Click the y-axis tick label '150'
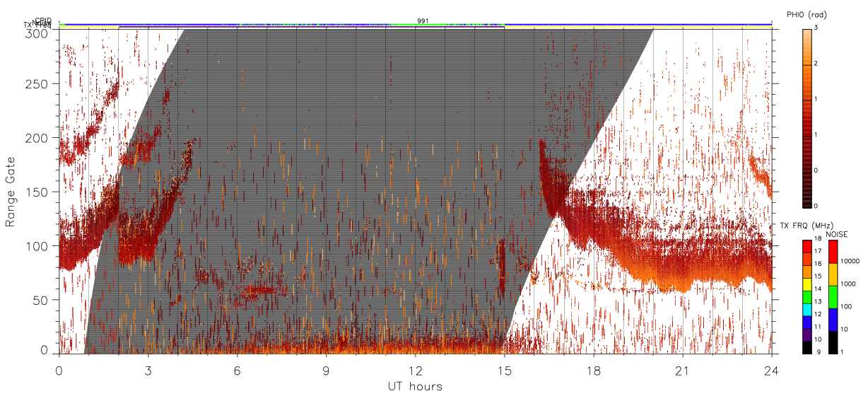 (x=39, y=192)
